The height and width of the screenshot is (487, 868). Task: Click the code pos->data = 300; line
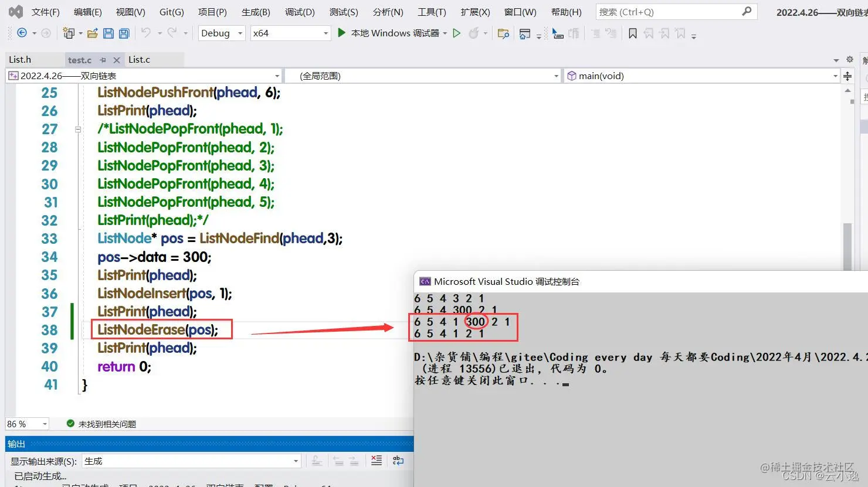[154, 257]
